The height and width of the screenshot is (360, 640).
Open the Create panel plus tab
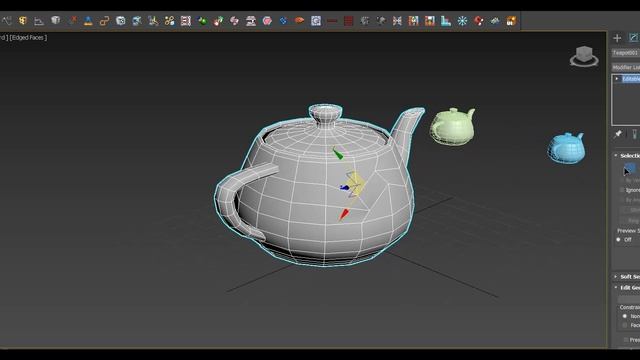(x=617, y=38)
